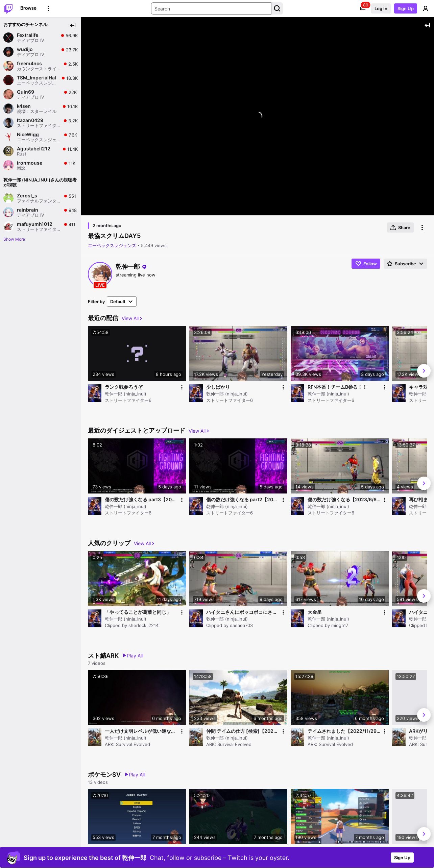Click Sign Up in the top bar
Screen dimensions: 434x868
(x=406, y=8)
